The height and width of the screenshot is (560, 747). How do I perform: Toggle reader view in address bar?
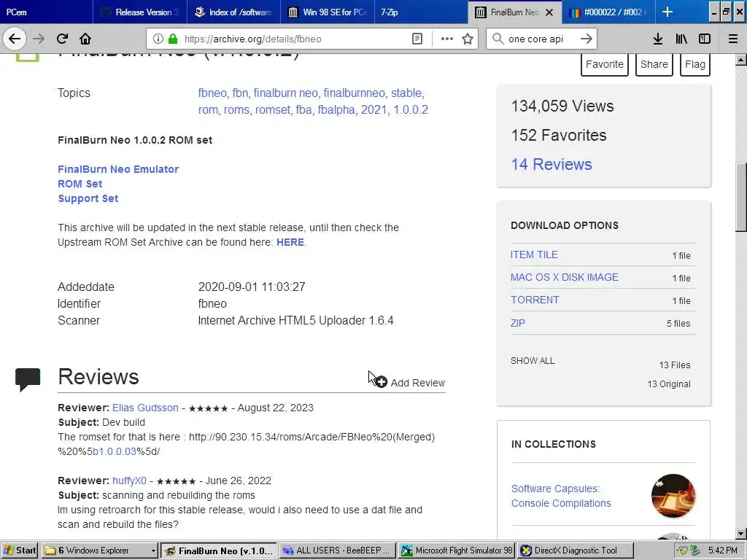click(x=417, y=39)
